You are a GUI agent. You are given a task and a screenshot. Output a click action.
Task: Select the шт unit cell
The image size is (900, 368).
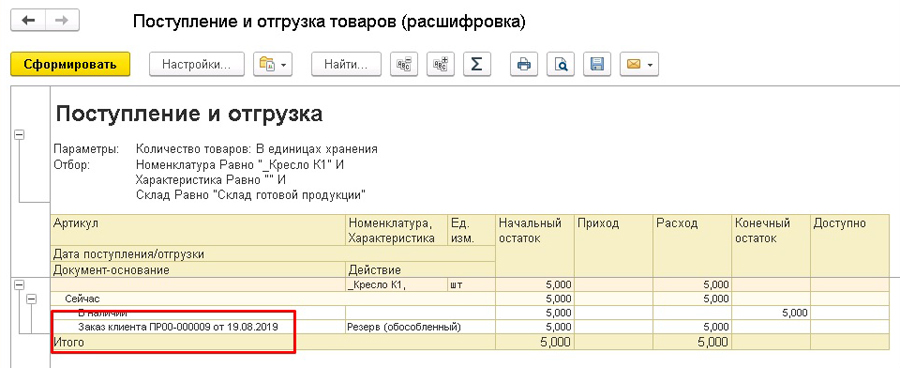point(471,284)
